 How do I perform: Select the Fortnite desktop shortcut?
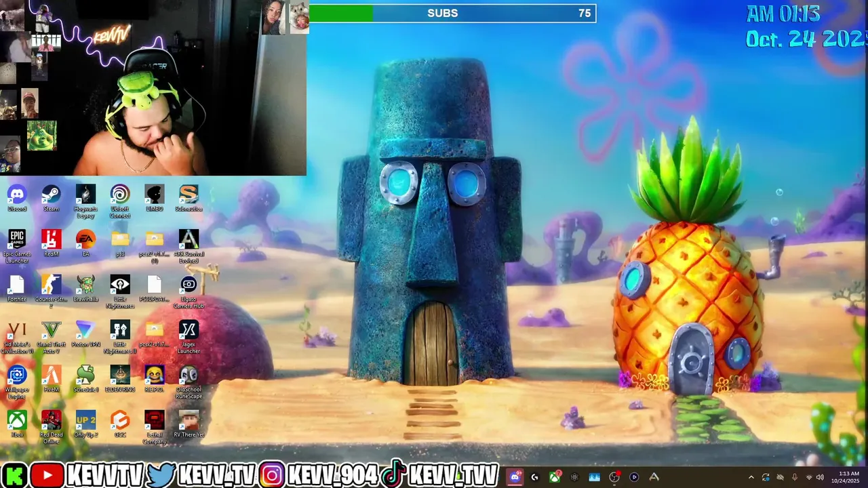17,289
